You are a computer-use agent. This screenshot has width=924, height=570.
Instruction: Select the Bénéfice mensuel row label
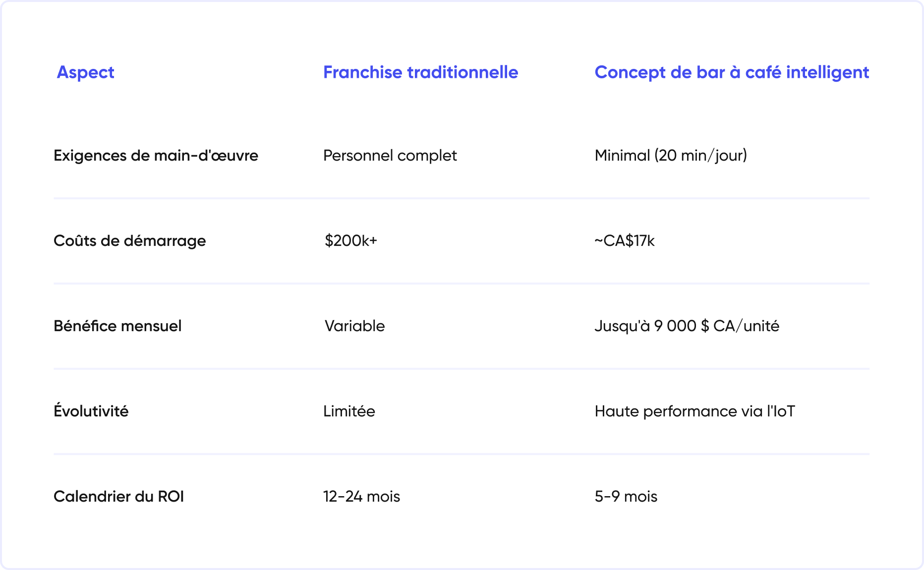117,326
